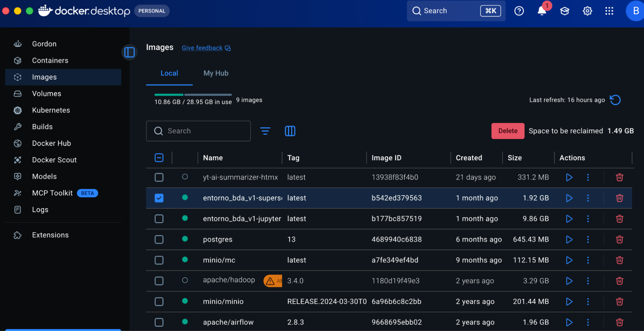This screenshot has height=331, width=644.
Task: Open notifications bell icon
Action: [542, 11]
